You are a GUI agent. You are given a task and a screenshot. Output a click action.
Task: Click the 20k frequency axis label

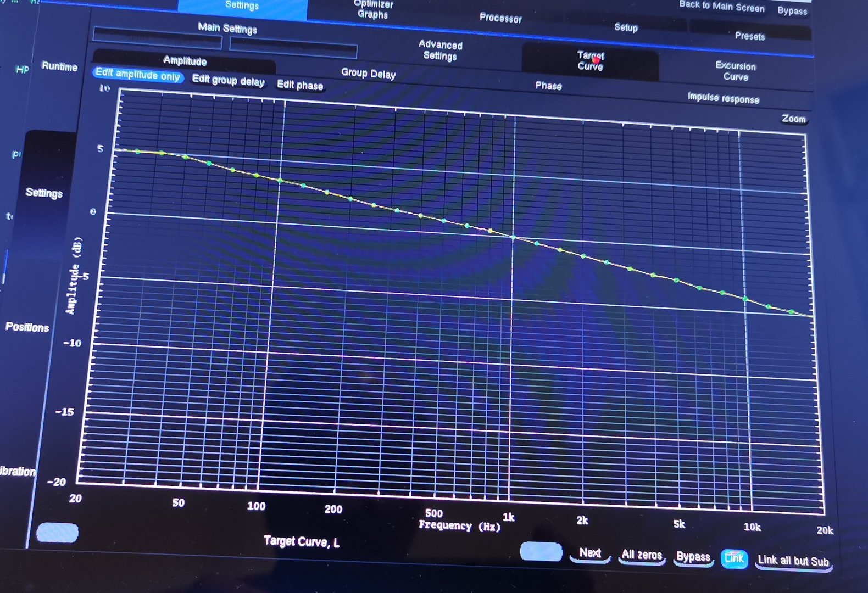[x=825, y=530]
